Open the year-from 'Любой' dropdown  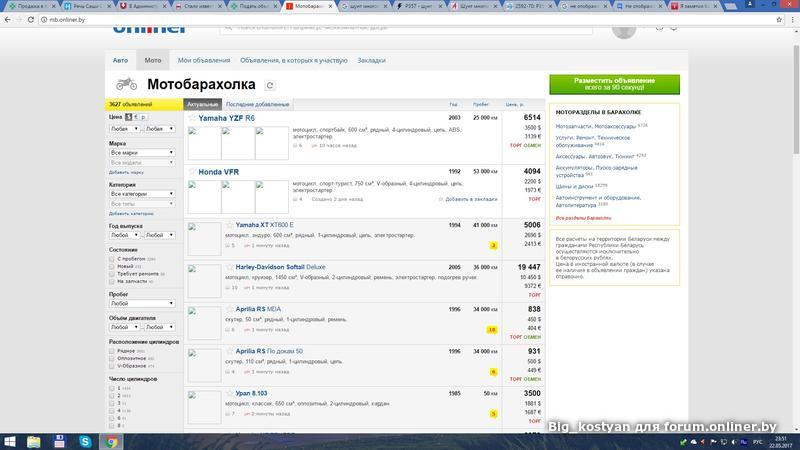(x=124, y=235)
